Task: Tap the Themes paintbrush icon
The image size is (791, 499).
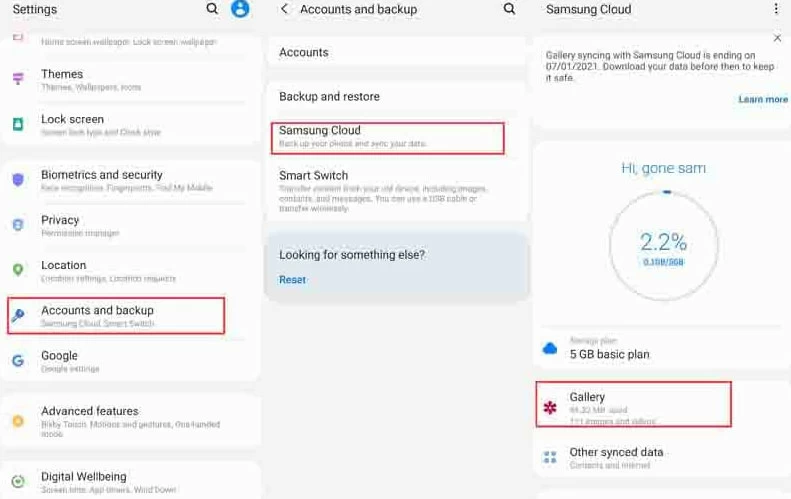Action: [18, 79]
